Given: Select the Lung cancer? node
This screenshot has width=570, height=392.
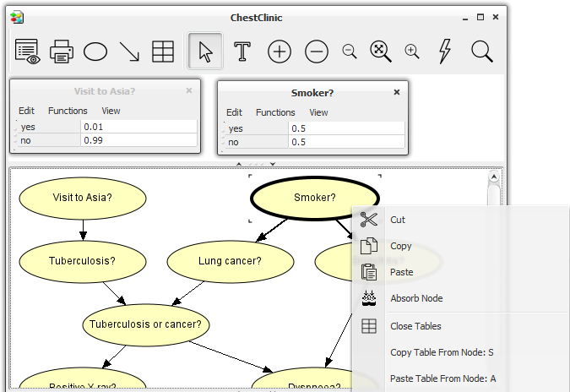Looking at the screenshot, I should 230,261.
